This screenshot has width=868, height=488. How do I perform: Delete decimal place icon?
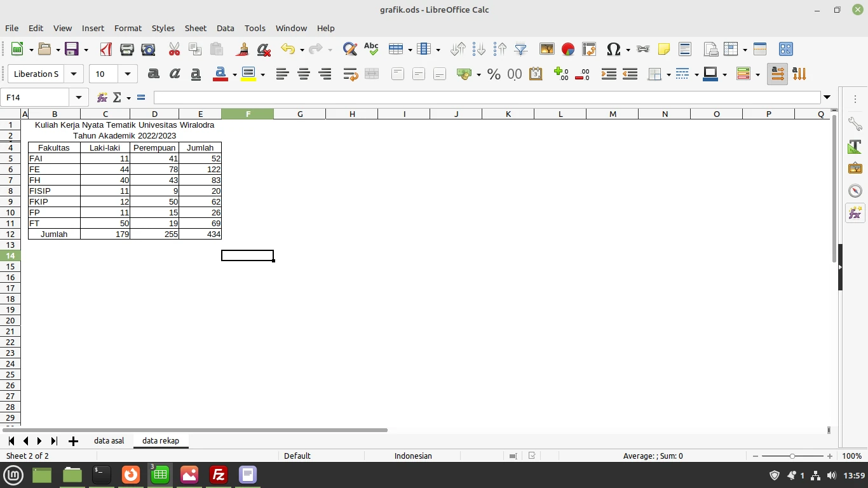[582, 74]
